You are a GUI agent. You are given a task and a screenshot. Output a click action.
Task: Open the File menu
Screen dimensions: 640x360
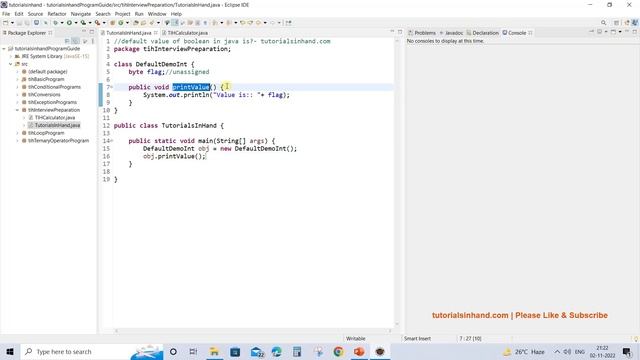[6, 14]
